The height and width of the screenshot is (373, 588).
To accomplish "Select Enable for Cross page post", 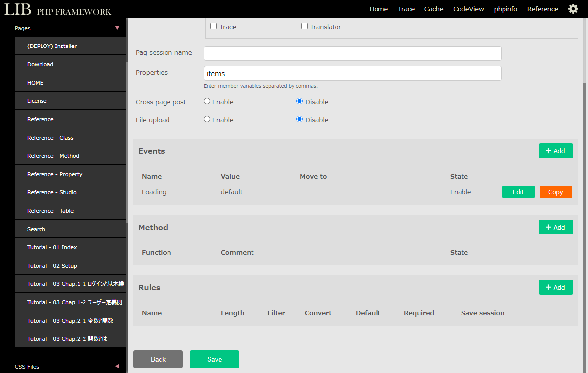I will pos(207,101).
